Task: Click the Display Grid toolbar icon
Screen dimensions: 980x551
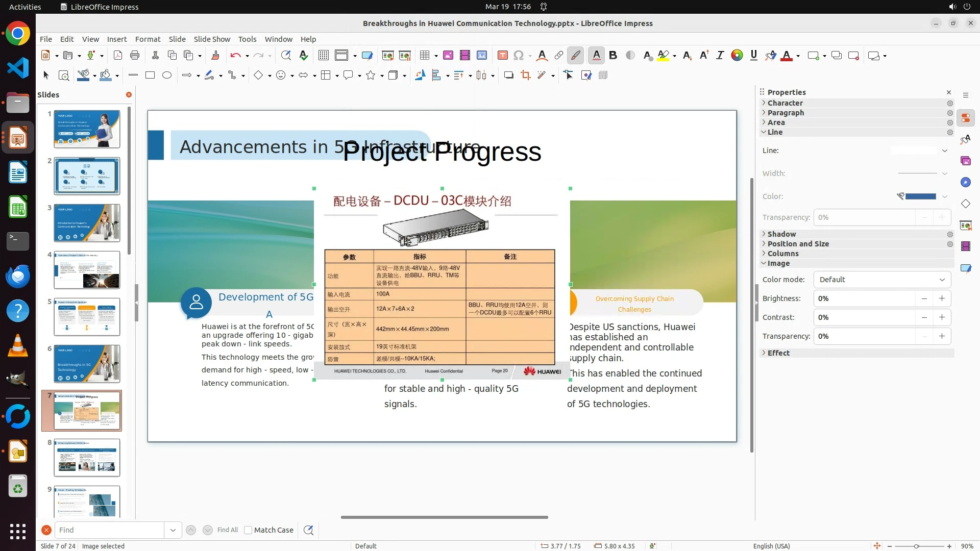Action: 323,56
